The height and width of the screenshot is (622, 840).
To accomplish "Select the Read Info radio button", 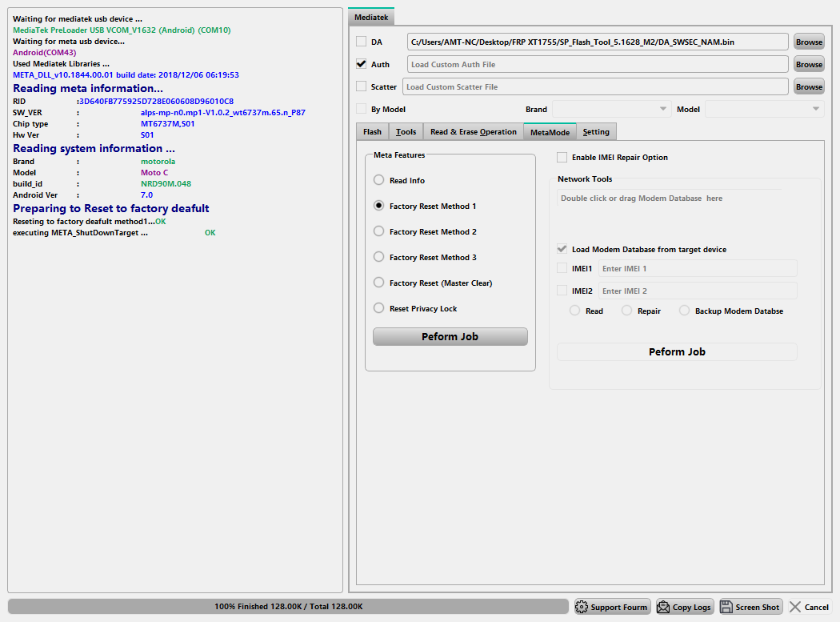I will click(x=378, y=180).
